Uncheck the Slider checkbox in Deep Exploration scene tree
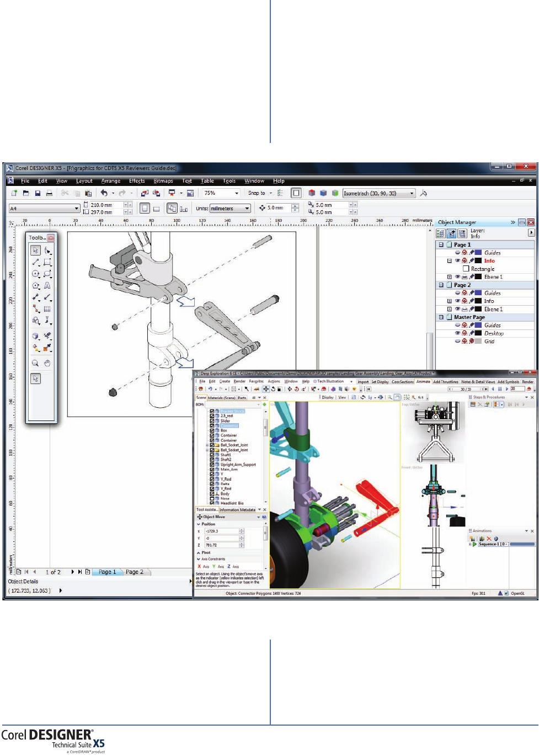 212,420
